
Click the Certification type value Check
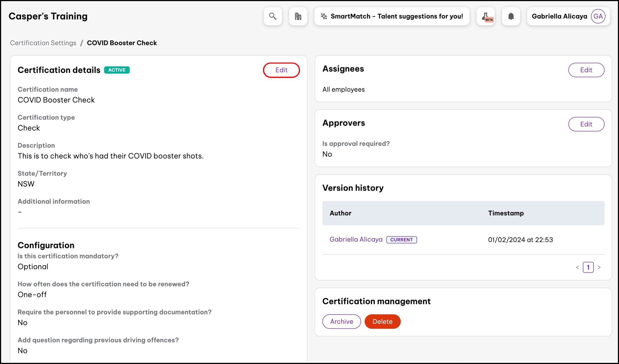29,128
